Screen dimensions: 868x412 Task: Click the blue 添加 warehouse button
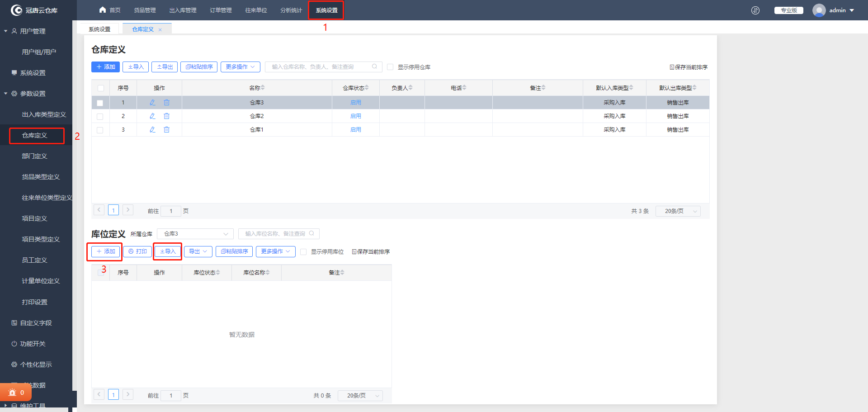point(105,67)
